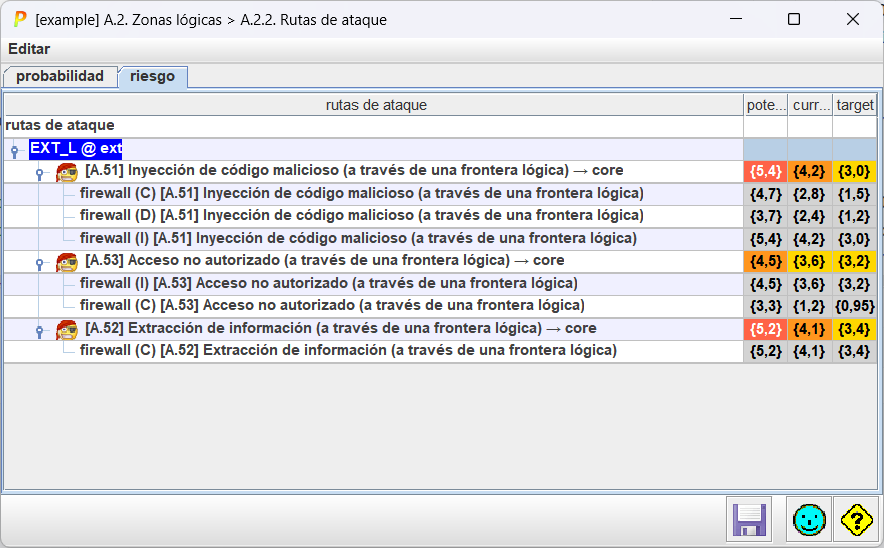Switch to the probabilidad tab
Viewport: 884px width, 548px height.
[60, 77]
